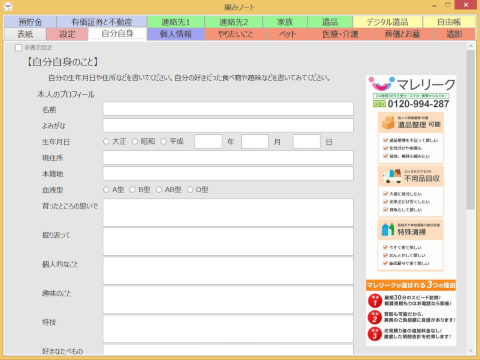Go to the ペット tab
The height and width of the screenshot is (360, 480).
pyautogui.click(x=288, y=34)
